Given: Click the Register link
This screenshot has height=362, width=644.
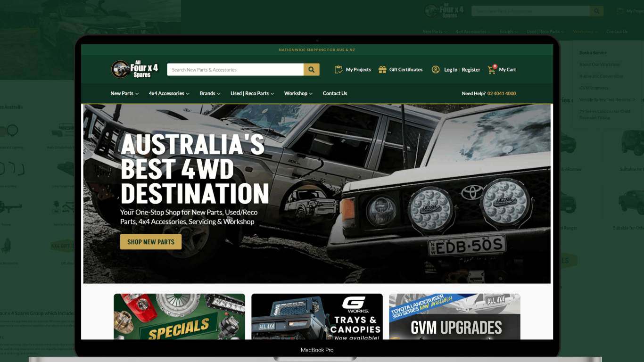Looking at the screenshot, I should coord(471,70).
